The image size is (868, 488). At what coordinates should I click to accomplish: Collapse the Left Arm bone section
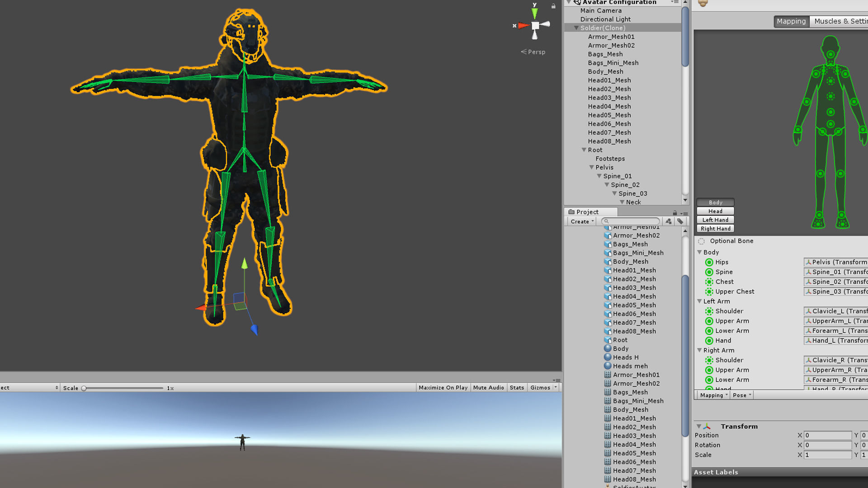699,301
